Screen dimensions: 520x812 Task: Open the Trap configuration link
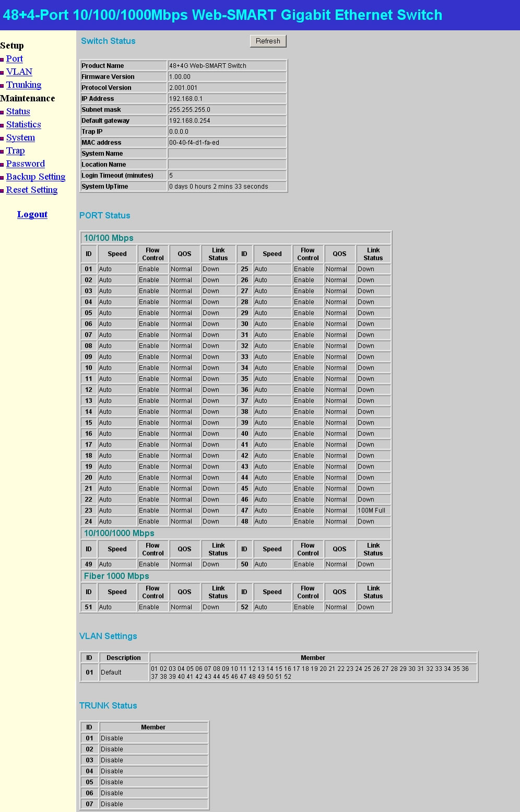[x=15, y=150]
